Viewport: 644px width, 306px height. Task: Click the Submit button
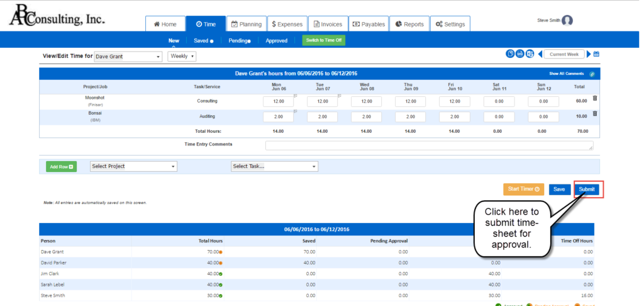pos(587,189)
